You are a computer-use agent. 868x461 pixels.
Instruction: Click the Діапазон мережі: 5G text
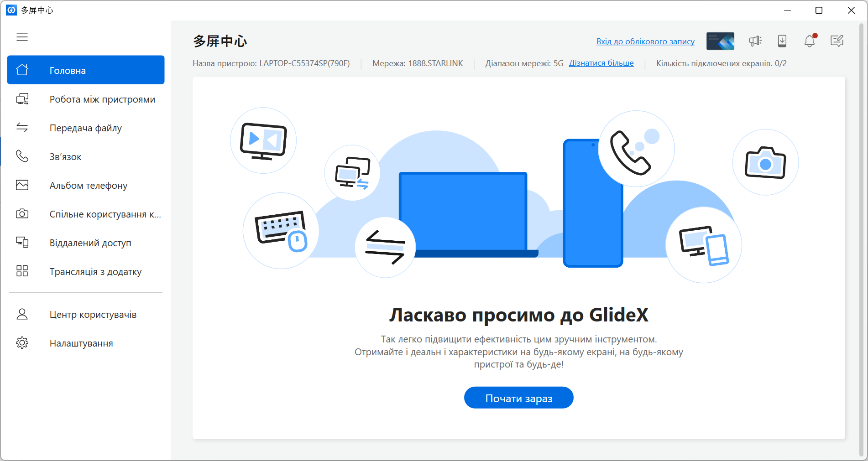(x=524, y=63)
